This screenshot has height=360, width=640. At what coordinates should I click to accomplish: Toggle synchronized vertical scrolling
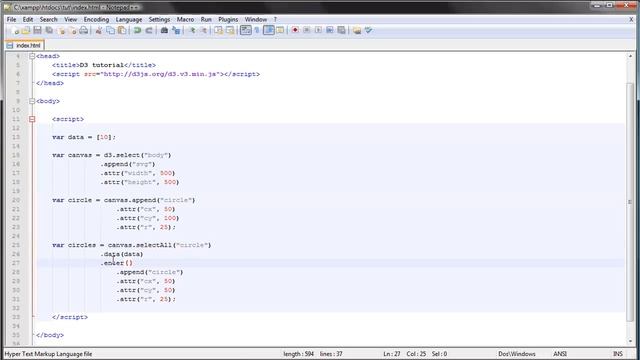pos(218,31)
